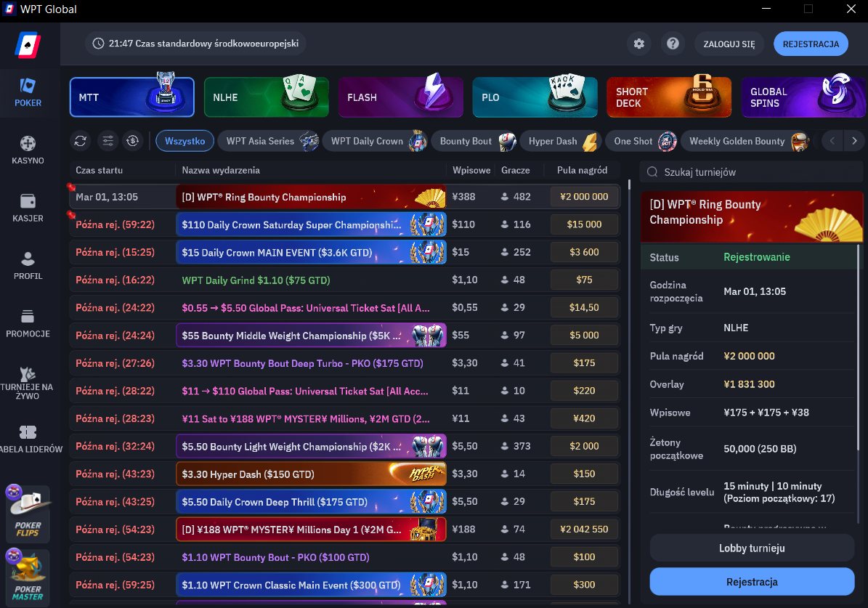Click the Overlay ¥1 831 300 value

(749, 384)
